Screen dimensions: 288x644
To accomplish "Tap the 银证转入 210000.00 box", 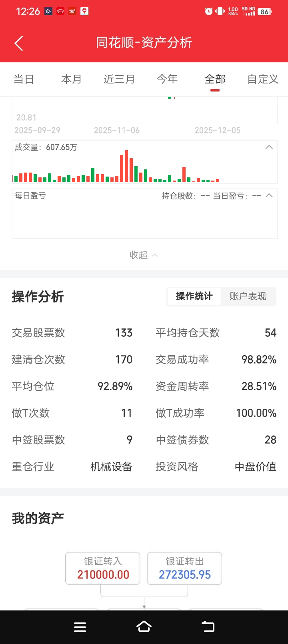I will (103, 568).
